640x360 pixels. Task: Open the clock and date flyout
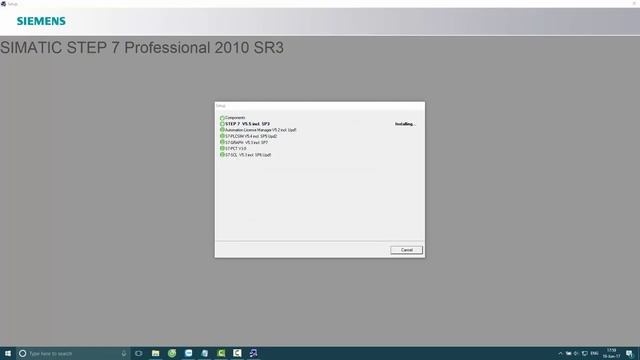tap(611, 353)
